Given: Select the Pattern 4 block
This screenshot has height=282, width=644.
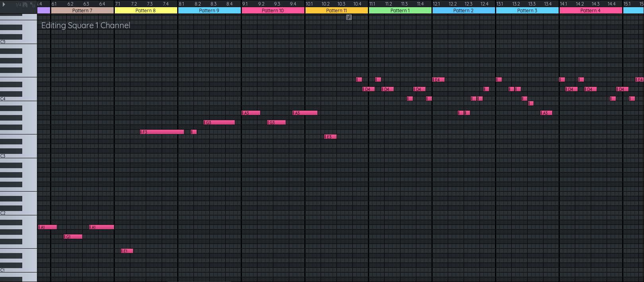Looking at the screenshot, I should click(x=591, y=11).
